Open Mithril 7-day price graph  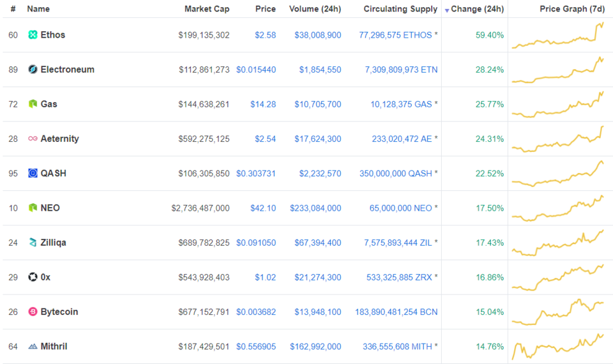[558, 346]
